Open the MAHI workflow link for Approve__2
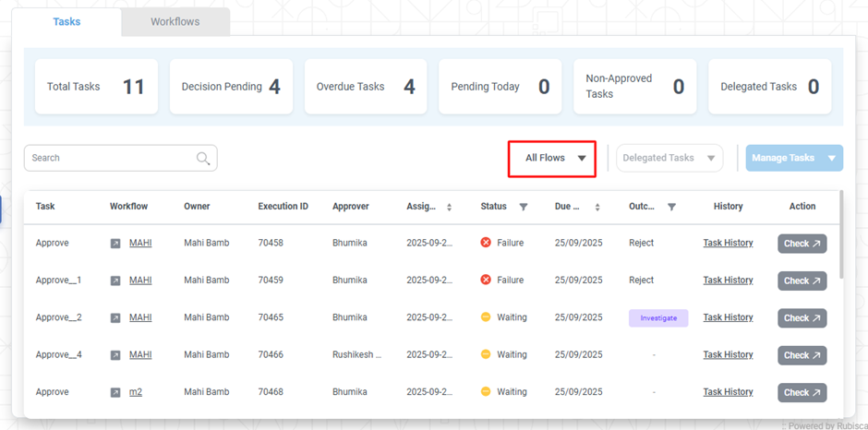The height and width of the screenshot is (430, 868). (140, 317)
